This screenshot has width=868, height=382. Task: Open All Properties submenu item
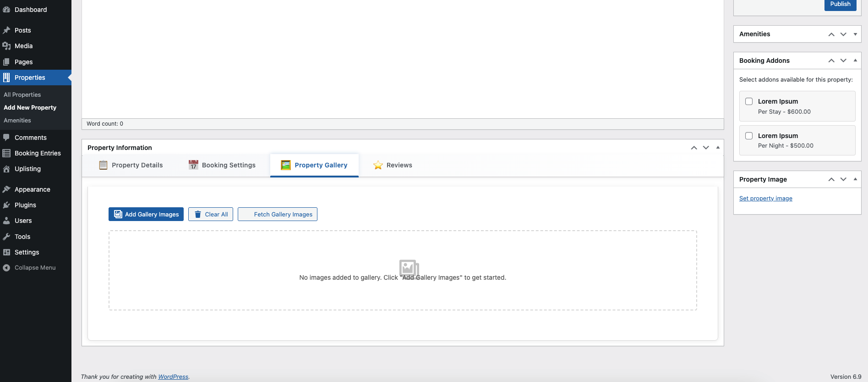coord(22,94)
